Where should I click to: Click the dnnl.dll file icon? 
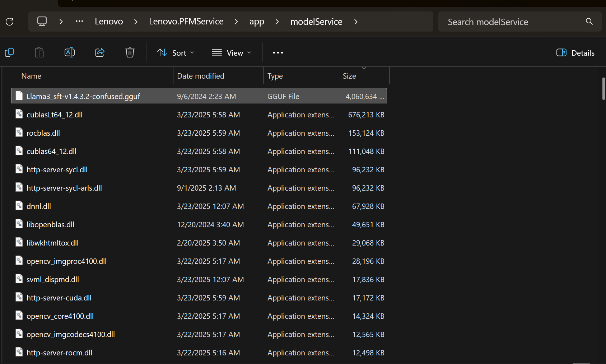tap(19, 206)
